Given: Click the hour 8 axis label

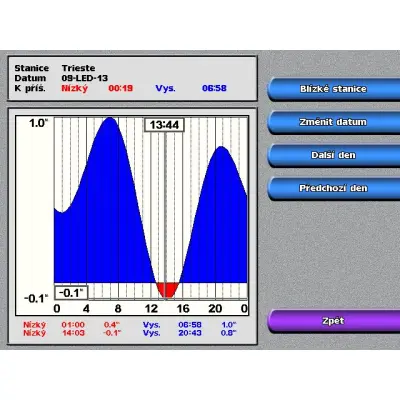Looking at the screenshot, I should tap(118, 309).
